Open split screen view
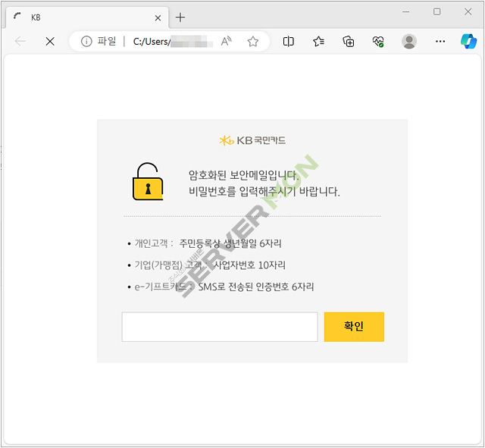Image resolution: width=485 pixels, height=448 pixels. point(288,41)
